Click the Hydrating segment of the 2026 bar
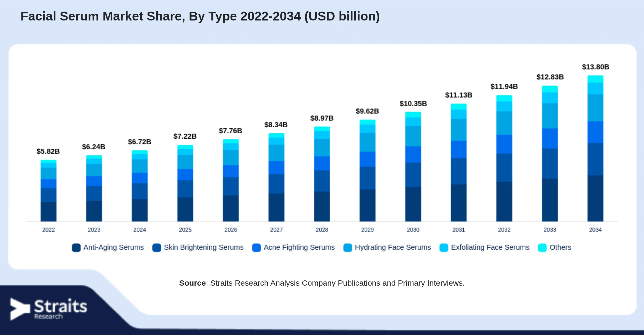Screen dimensions: 644x335 pos(231,158)
